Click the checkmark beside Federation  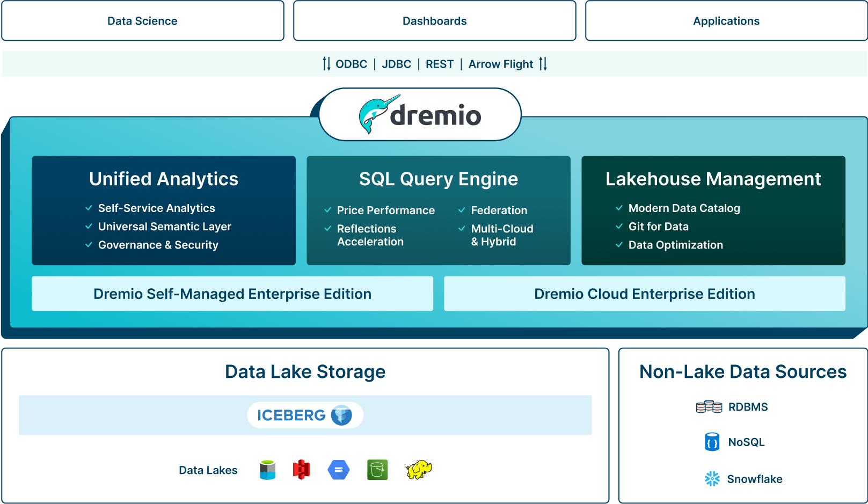pos(462,210)
